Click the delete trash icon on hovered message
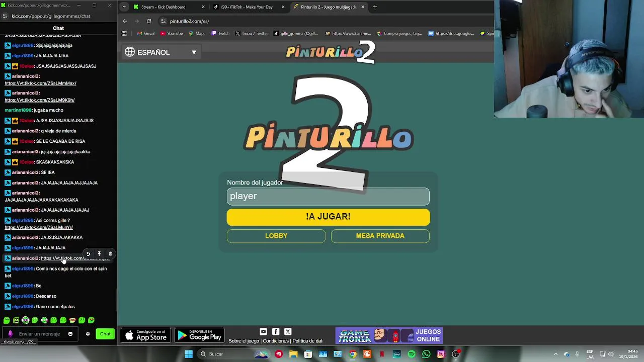The width and height of the screenshot is (644, 362). point(110,254)
